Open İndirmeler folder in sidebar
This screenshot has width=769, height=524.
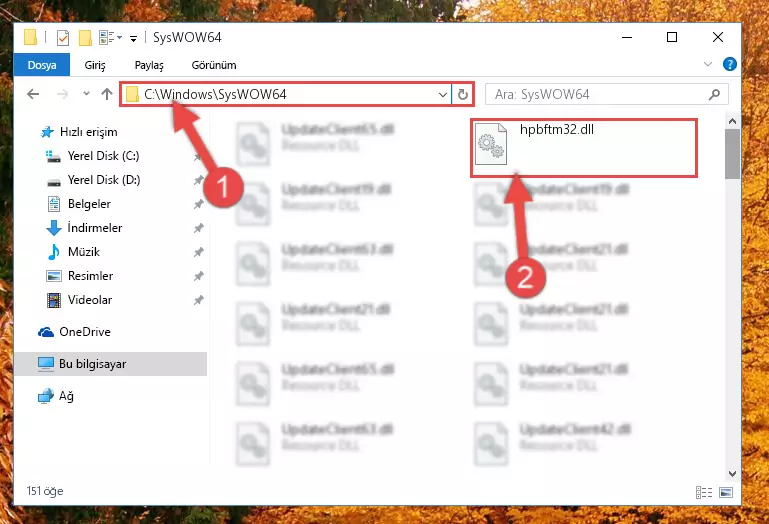84,228
